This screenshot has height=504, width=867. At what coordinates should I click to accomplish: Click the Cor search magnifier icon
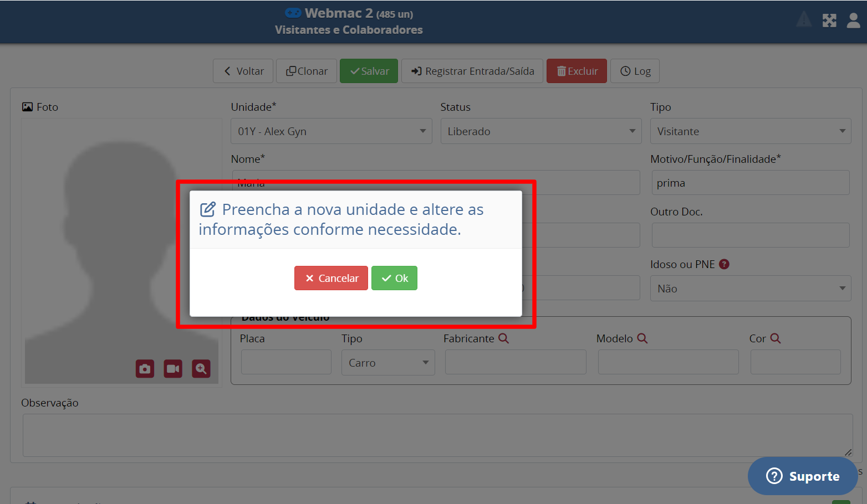click(775, 338)
